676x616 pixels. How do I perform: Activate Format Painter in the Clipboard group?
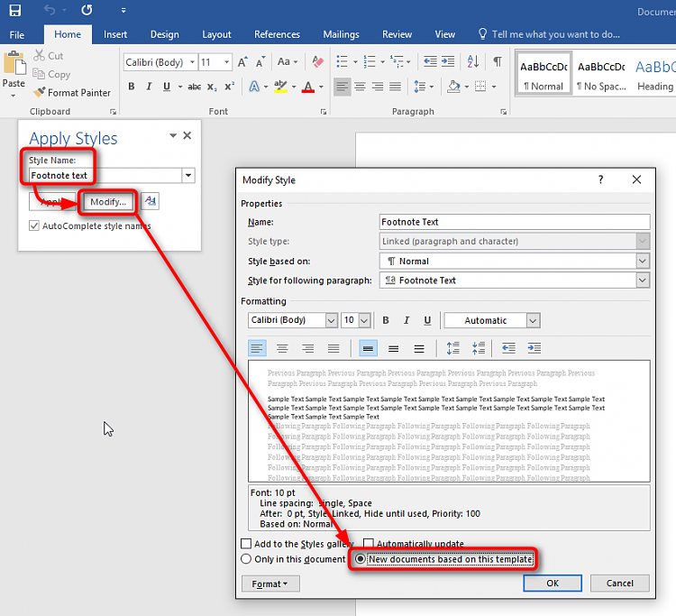pyautogui.click(x=72, y=92)
